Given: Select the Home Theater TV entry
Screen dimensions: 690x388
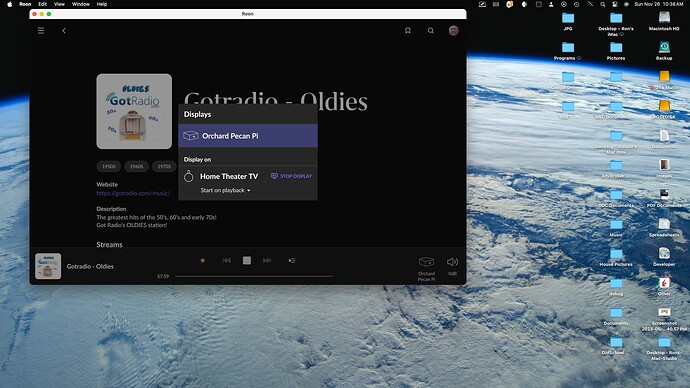Looking at the screenshot, I should tap(229, 176).
